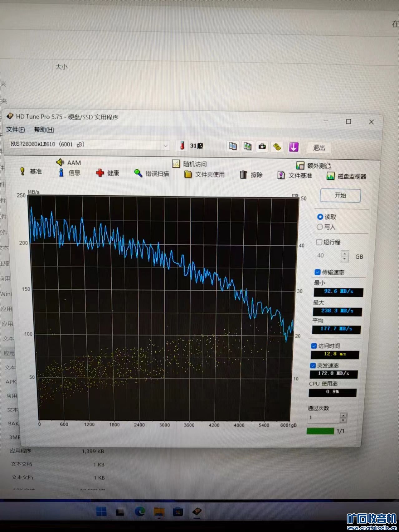Click the 开始 start button

pos(340,196)
